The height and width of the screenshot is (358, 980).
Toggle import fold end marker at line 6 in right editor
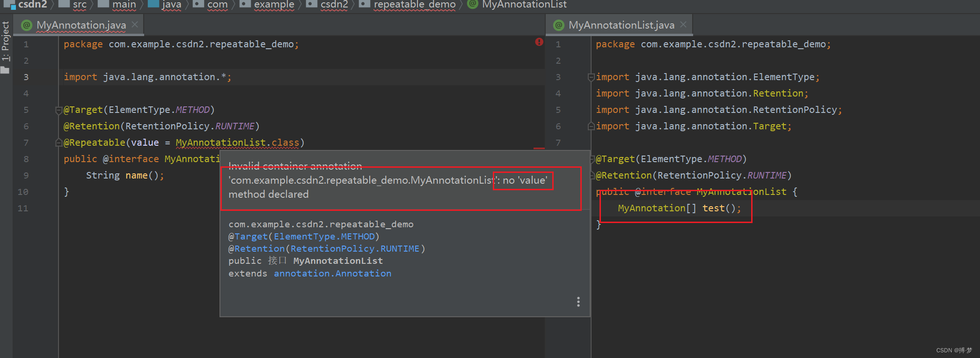click(x=591, y=127)
